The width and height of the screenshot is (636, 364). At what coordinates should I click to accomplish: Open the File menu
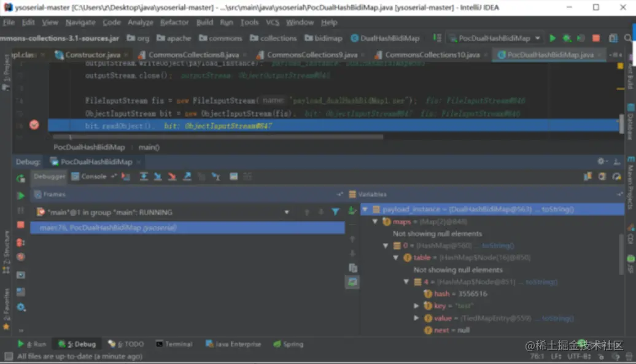tap(9, 22)
